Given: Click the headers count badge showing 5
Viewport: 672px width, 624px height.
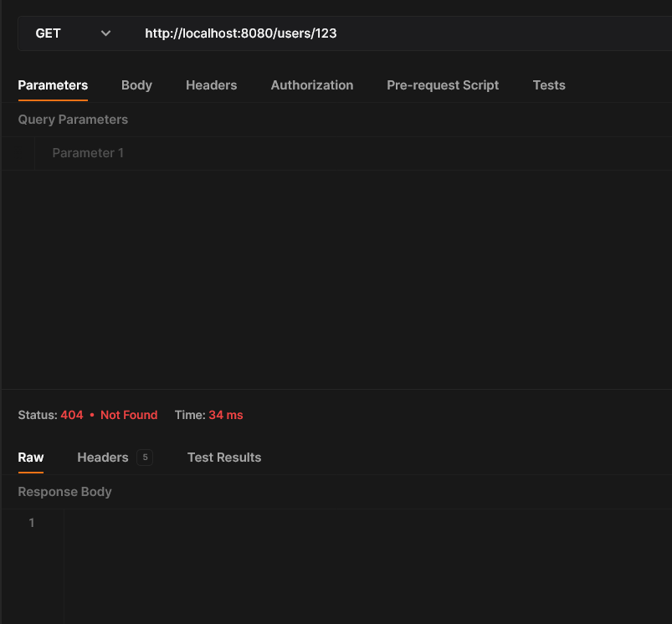Looking at the screenshot, I should point(145,458).
